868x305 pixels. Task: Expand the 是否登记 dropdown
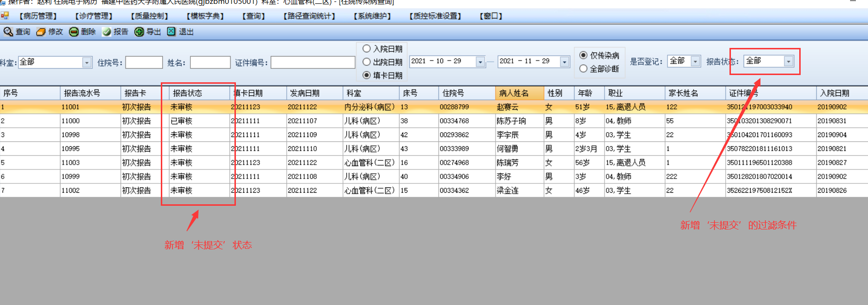tap(696, 61)
